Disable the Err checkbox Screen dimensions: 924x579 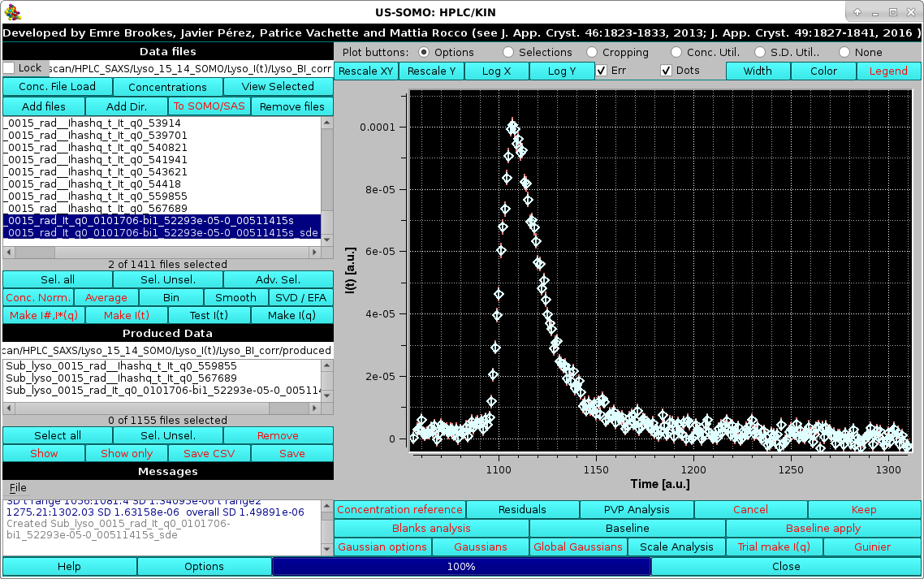click(x=602, y=71)
